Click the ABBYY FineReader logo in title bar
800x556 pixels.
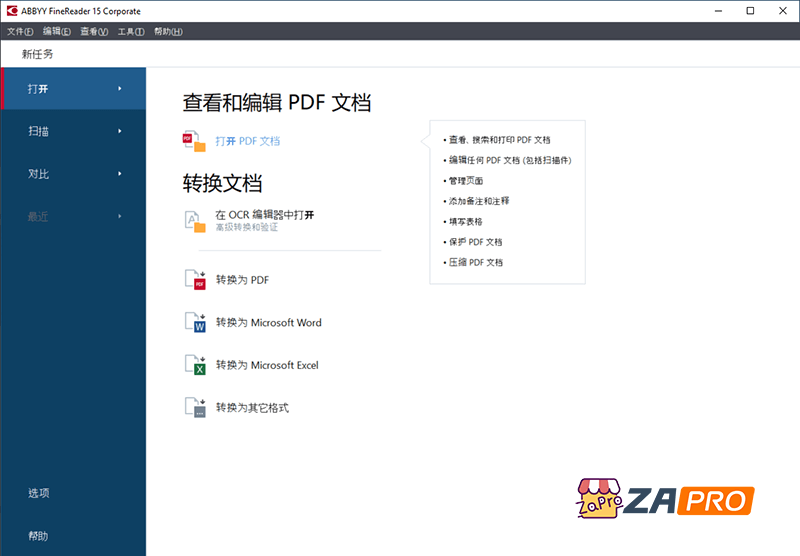click(13, 11)
